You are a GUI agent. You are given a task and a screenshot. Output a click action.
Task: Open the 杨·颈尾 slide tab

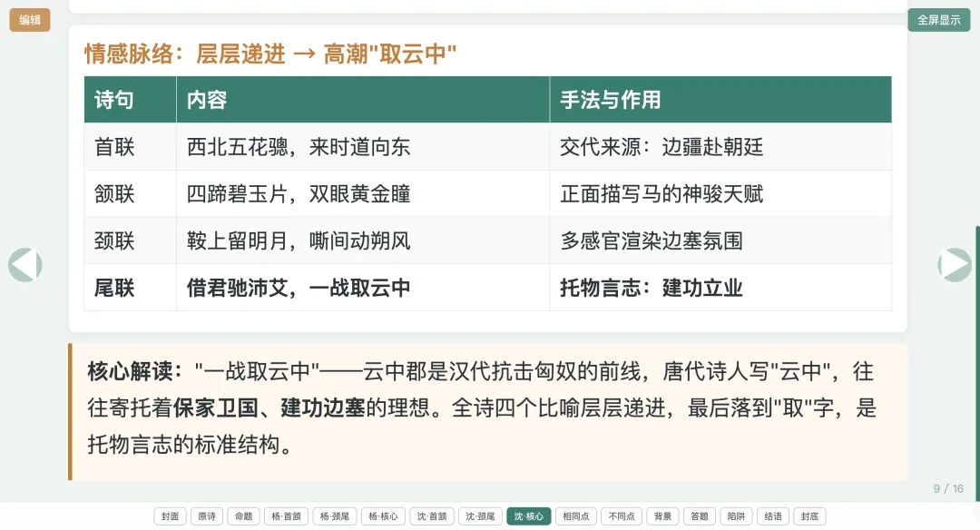(x=335, y=516)
